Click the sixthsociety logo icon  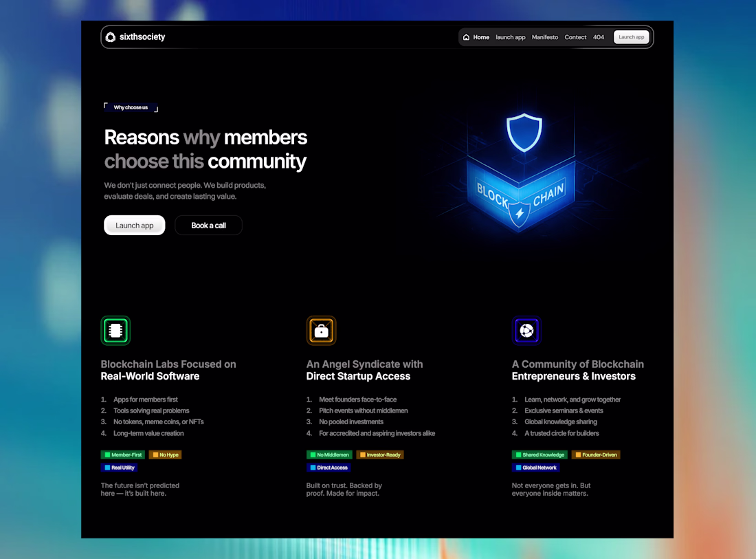coord(111,37)
